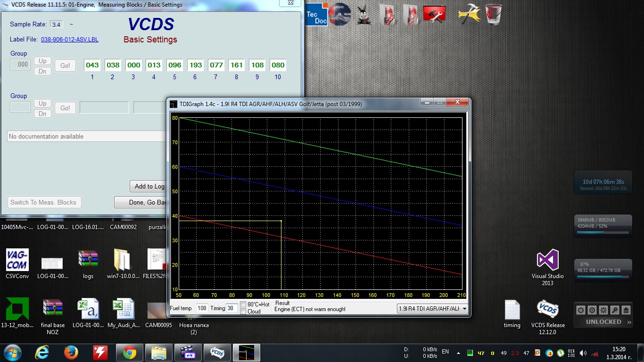Click the power button in lock gadget

581,310
